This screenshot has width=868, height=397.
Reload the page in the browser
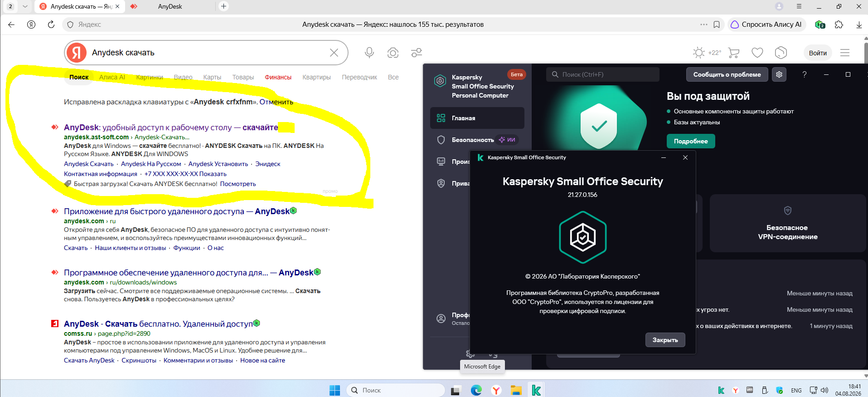click(51, 25)
